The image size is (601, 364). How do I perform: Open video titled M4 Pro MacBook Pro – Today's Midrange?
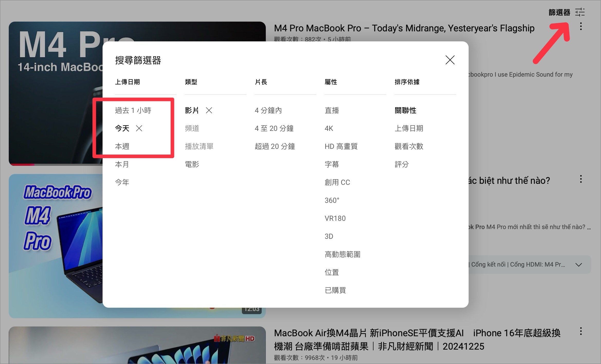pyautogui.click(x=404, y=28)
